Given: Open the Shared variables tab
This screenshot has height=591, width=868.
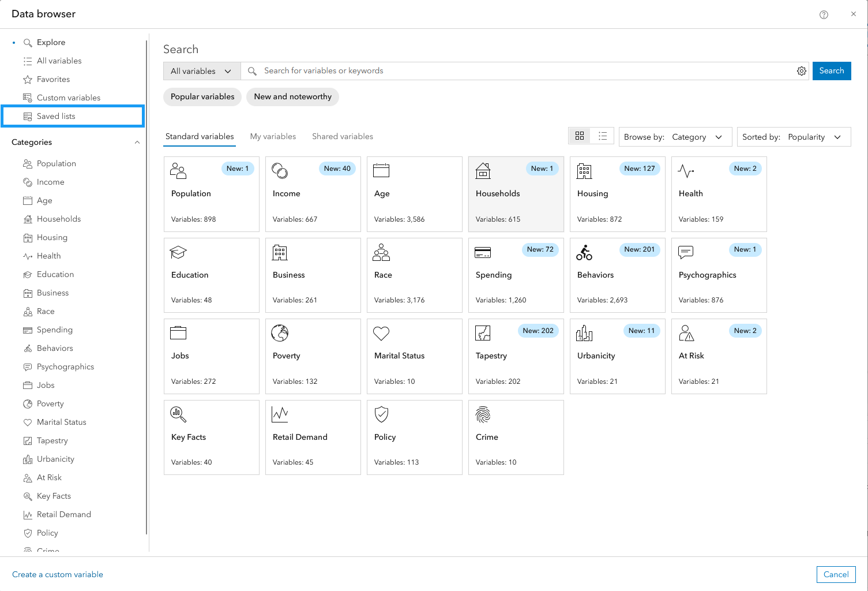Looking at the screenshot, I should 342,136.
